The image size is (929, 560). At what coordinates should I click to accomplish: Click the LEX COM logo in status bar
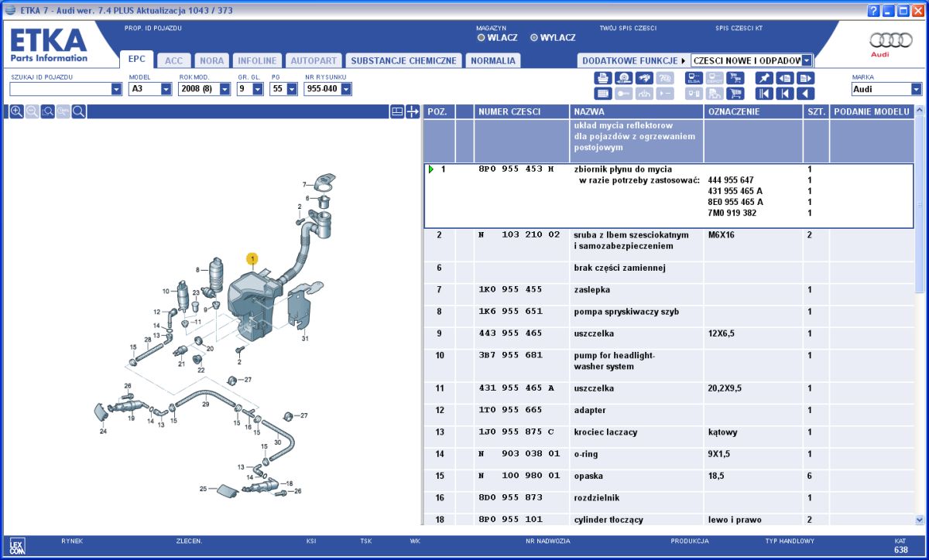pos(18,545)
